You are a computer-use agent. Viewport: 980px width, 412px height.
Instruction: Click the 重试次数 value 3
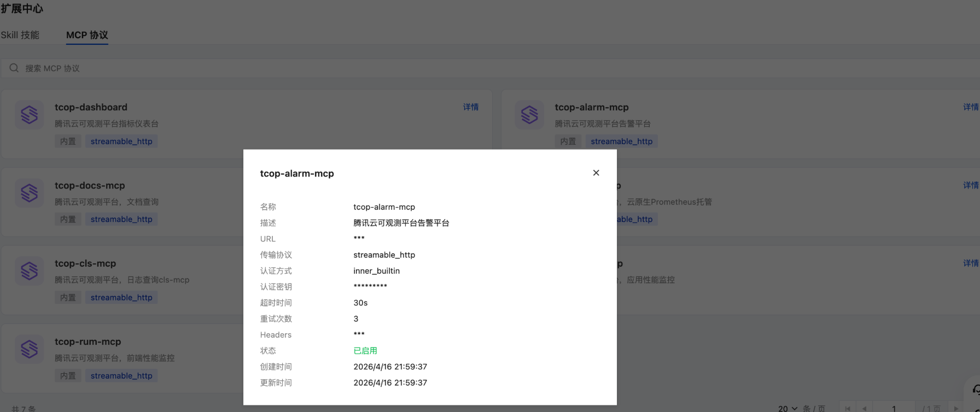[x=356, y=319]
